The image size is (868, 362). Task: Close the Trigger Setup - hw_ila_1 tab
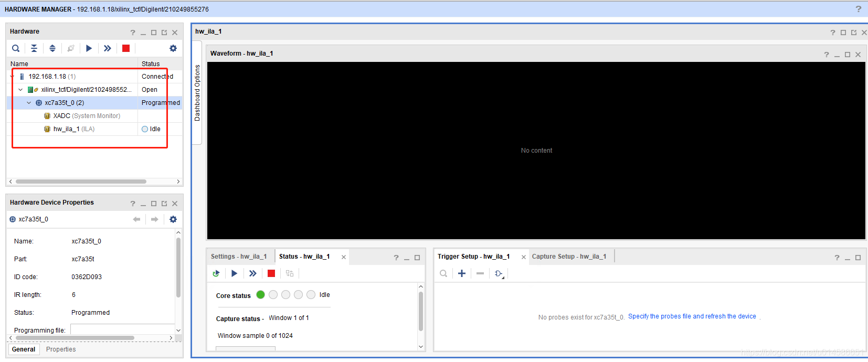tap(524, 257)
